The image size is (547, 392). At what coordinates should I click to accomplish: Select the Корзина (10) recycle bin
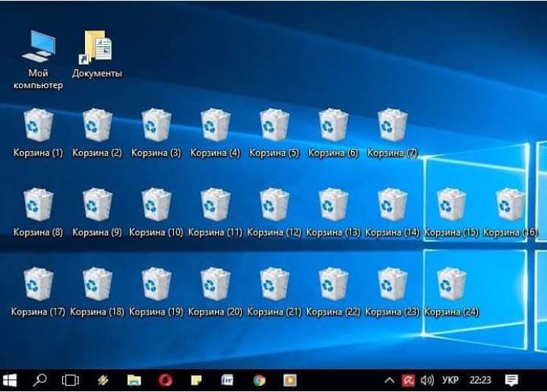156,212
